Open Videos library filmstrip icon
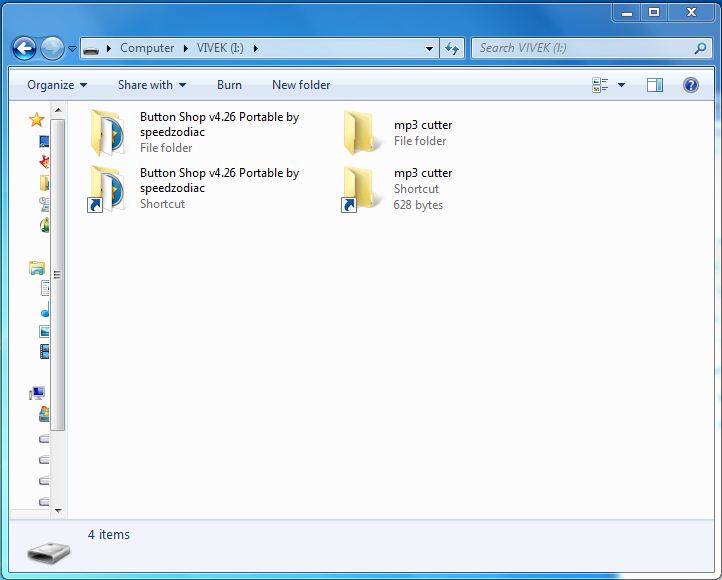 pyautogui.click(x=44, y=352)
